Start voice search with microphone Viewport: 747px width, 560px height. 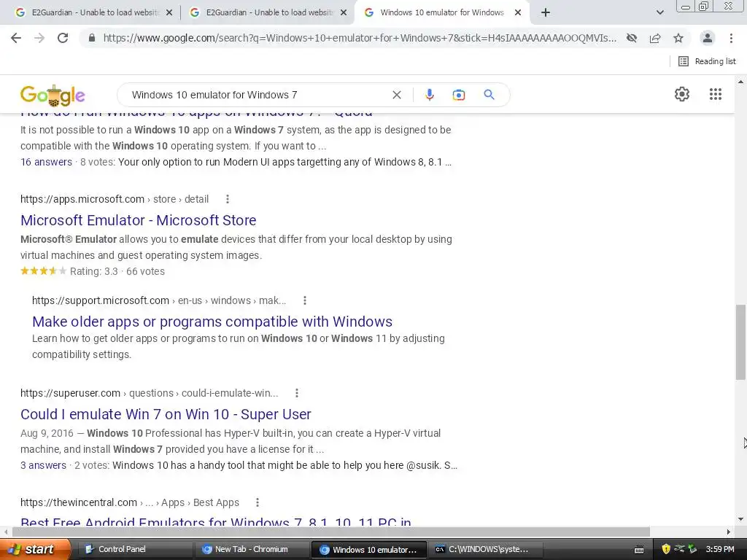tap(429, 95)
